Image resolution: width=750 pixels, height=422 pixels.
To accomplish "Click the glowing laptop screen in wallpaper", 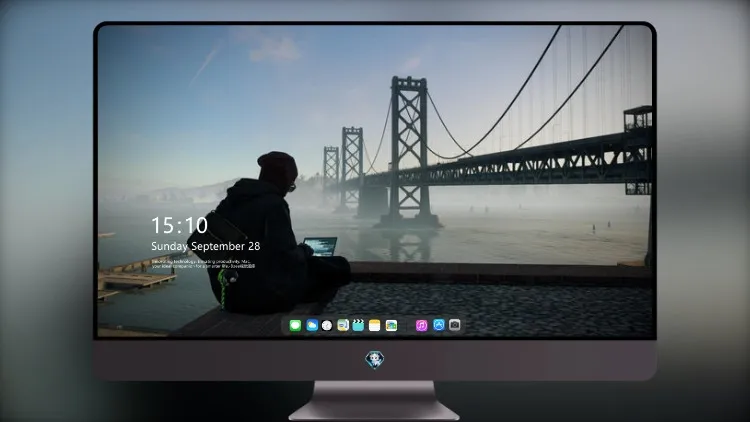I will (x=321, y=246).
